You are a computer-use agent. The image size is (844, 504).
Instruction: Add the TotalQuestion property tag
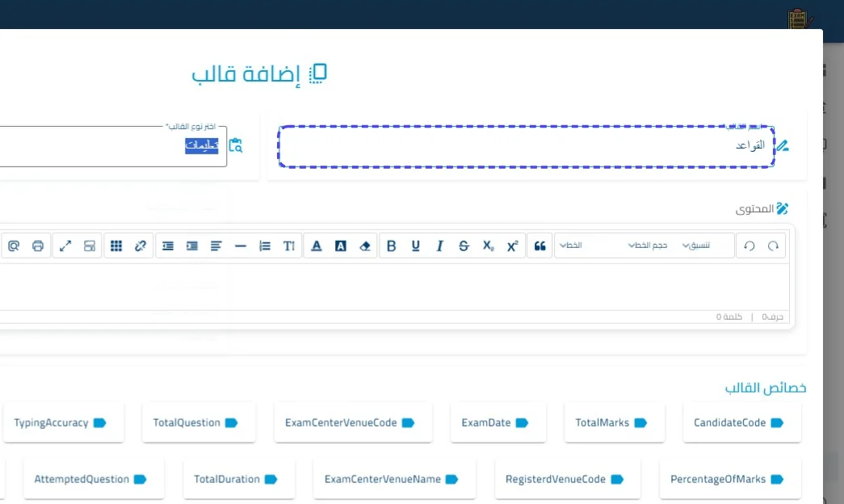(x=199, y=422)
